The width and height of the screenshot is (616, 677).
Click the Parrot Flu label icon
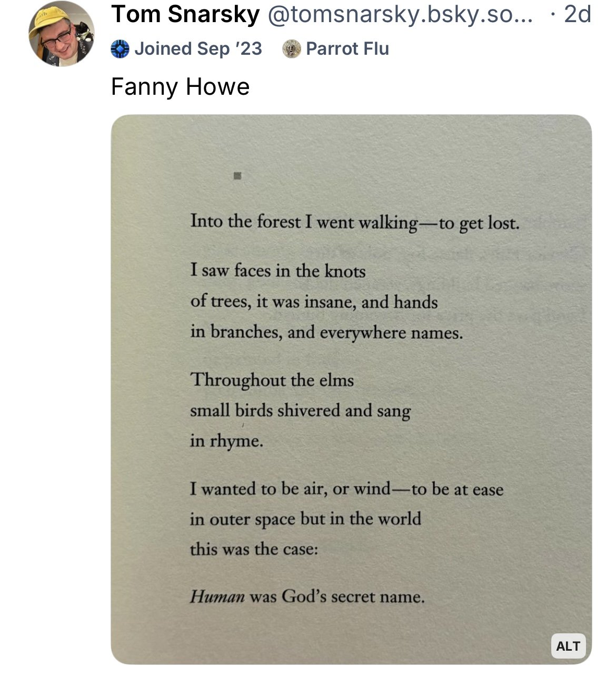click(291, 49)
